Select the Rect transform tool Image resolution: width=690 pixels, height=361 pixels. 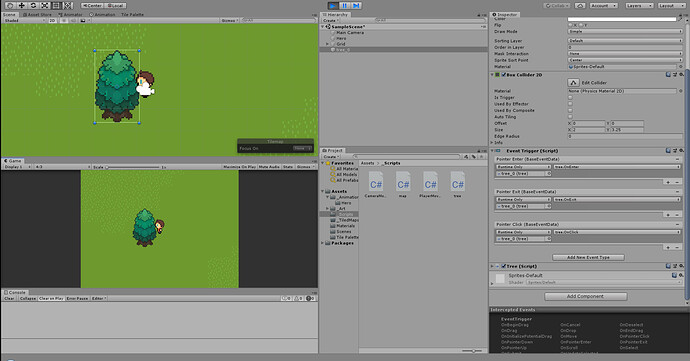tap(56, 6)
